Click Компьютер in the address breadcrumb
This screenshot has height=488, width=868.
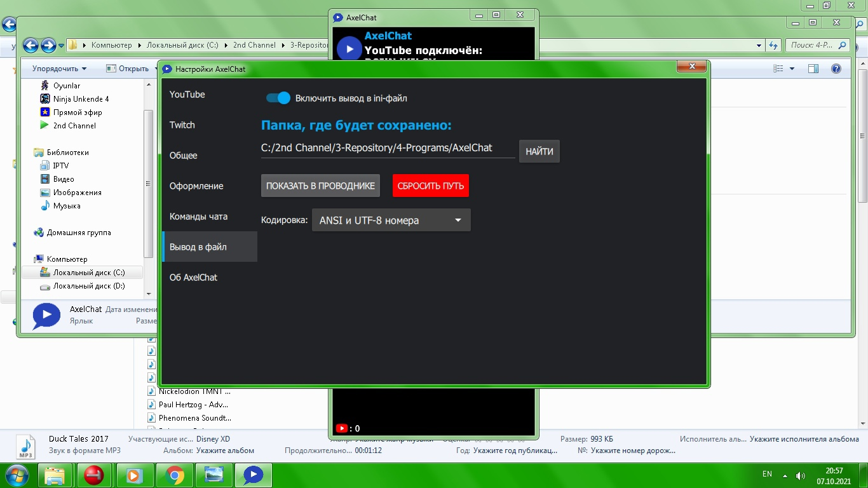click(111, 45)
